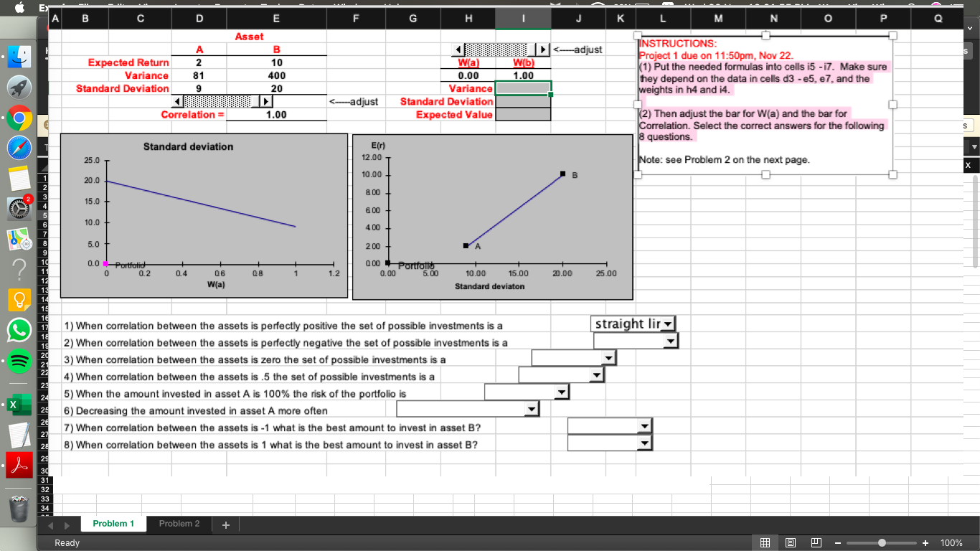Viewport: 980px width, 551px height.
Task: Open the dropdown for question 2
Action: pyautogui.click(x=671, y=342)
